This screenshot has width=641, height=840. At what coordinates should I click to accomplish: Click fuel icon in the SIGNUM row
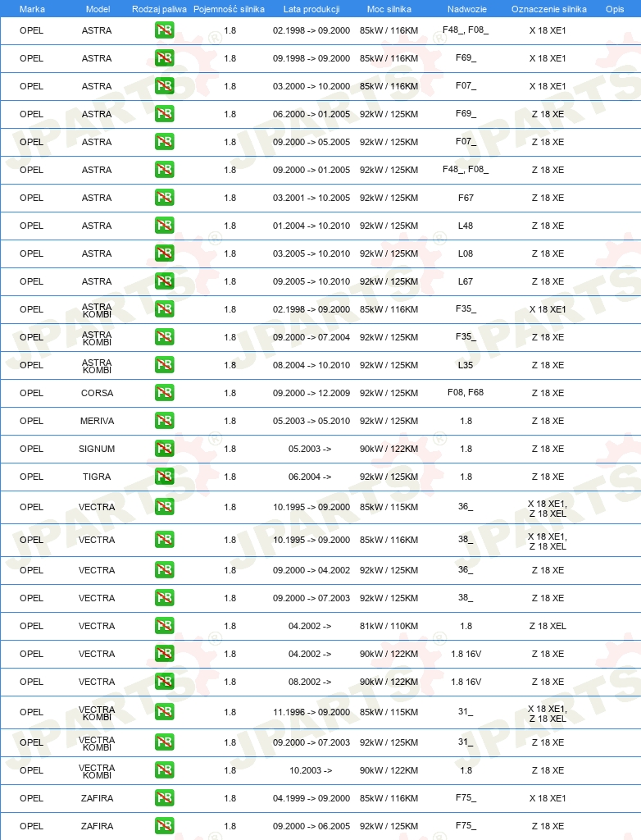[x=165, y=449]
